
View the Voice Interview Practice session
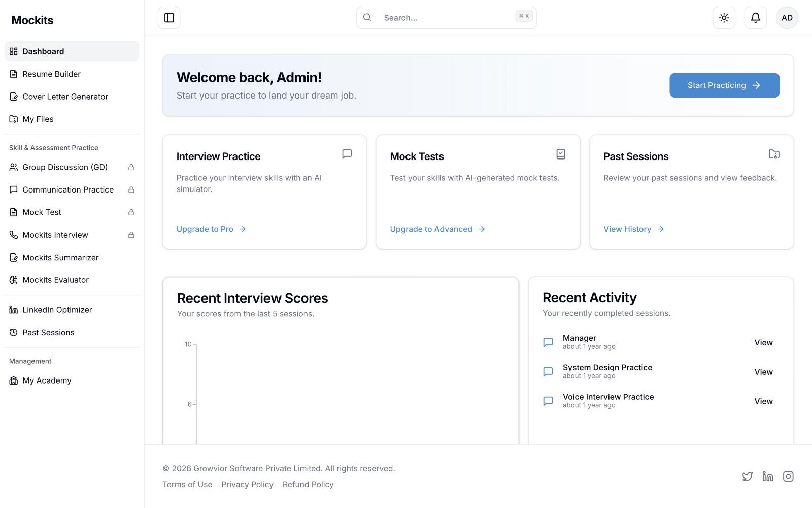point(763,401)
